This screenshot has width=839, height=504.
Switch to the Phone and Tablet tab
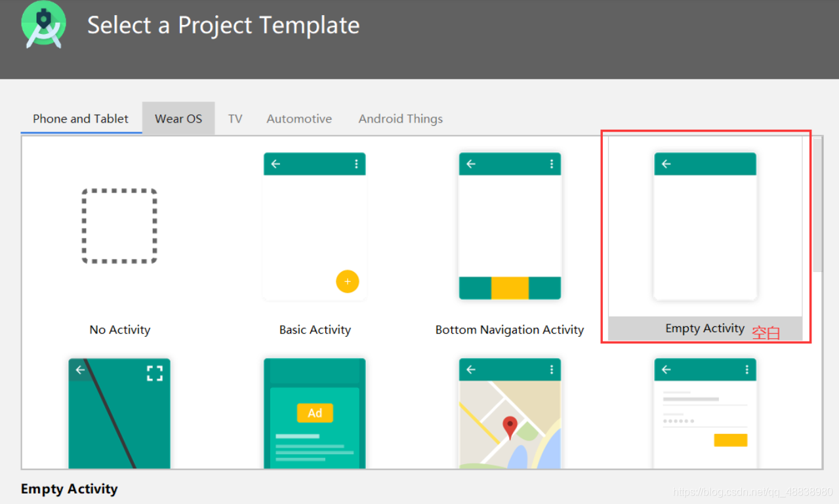pos(81,119)
